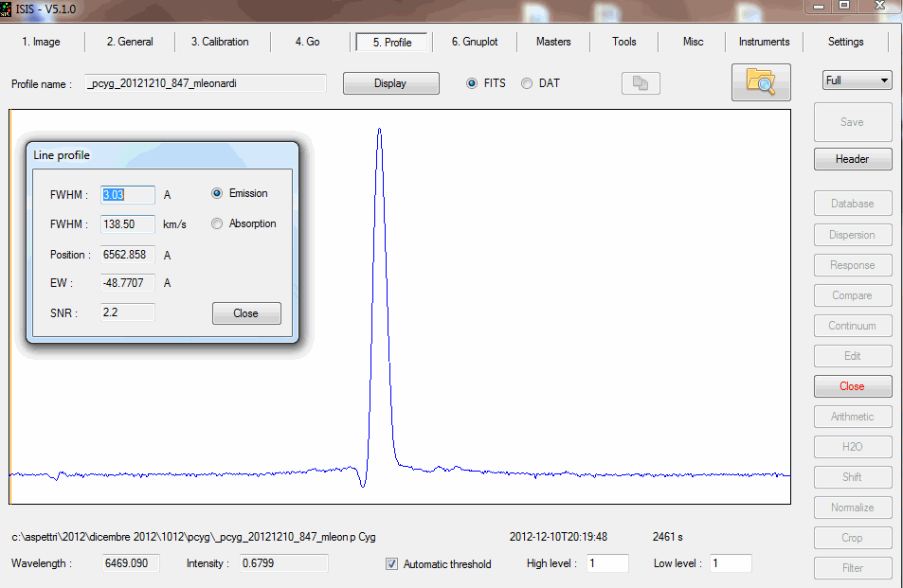The image size is (903, 588).
Task: Select the Emission radio option
Action: coord(217,193)
